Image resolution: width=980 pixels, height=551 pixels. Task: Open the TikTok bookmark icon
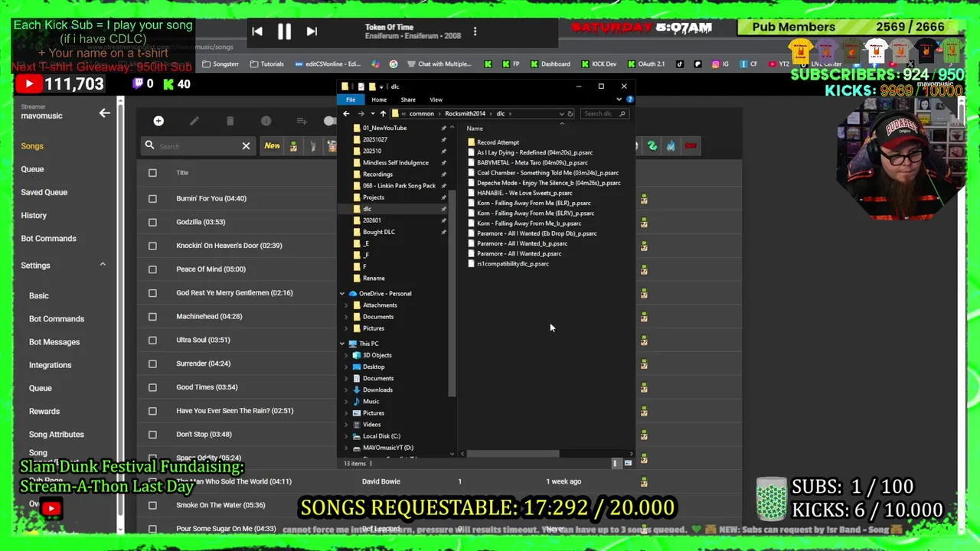point(680,64)
